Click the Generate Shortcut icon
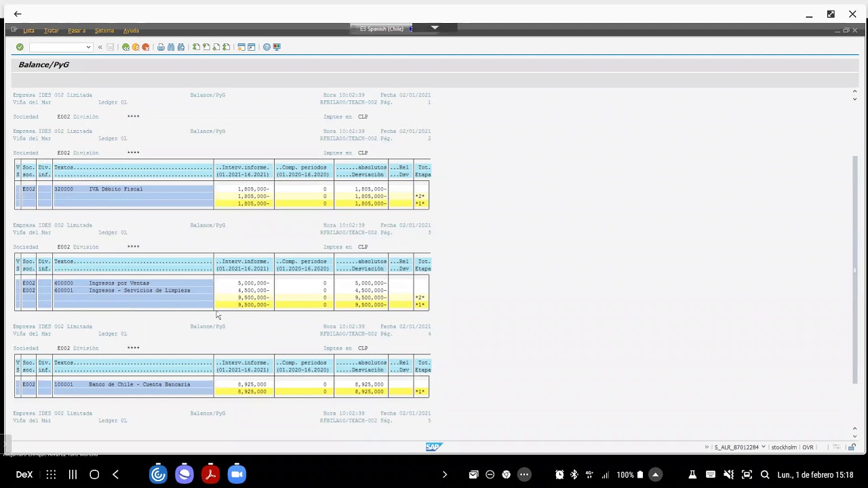Image resolution: width=868 pixels, height=488 pixels. 252,47
